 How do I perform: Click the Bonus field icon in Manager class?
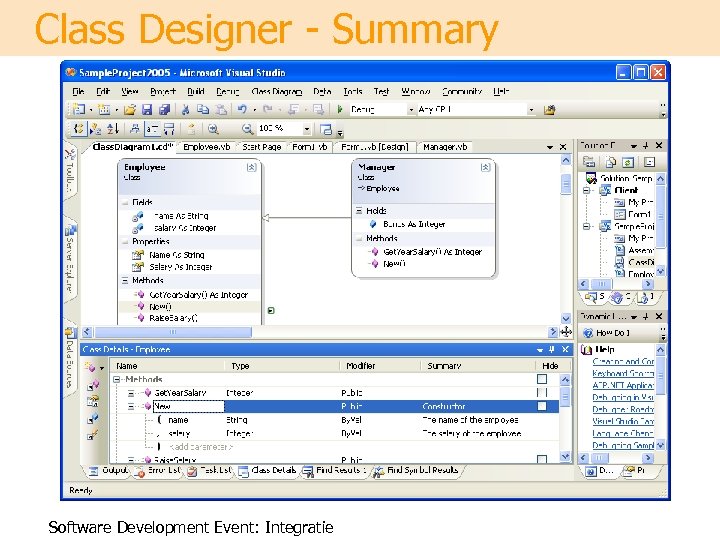373,224
